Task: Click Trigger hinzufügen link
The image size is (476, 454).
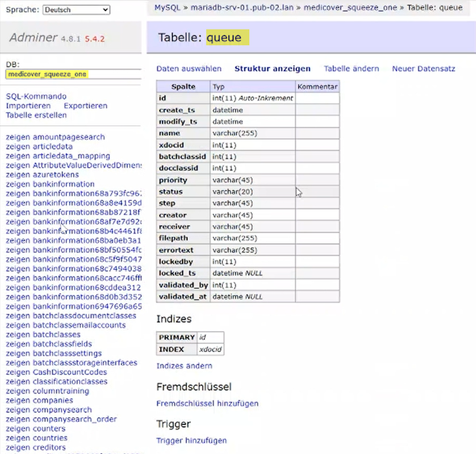Action: (191, 441)
